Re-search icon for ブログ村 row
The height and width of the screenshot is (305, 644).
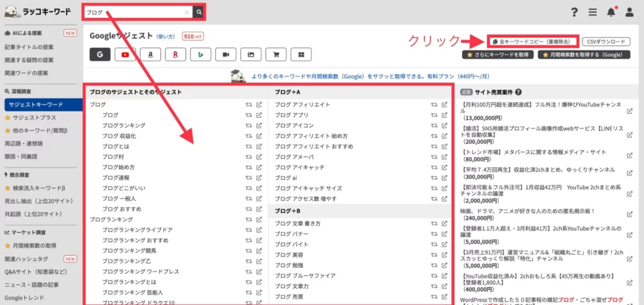click(x=248, y=157)
